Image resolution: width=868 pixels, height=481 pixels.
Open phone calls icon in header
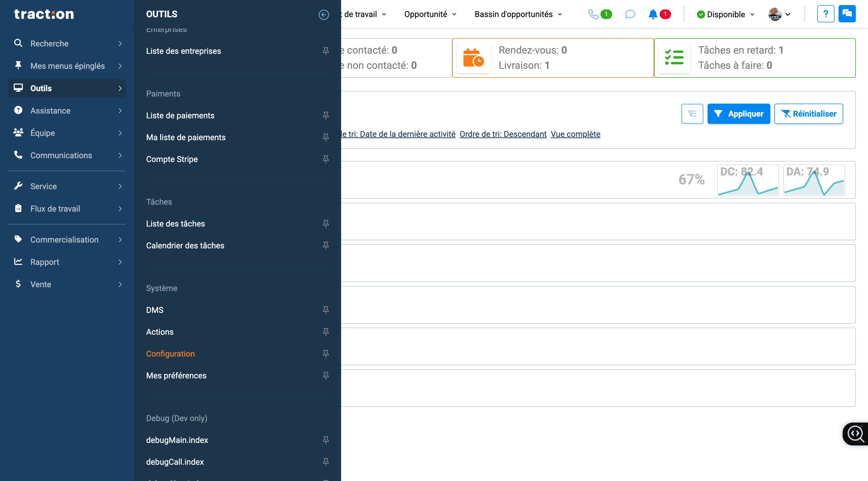click(593, 14)
